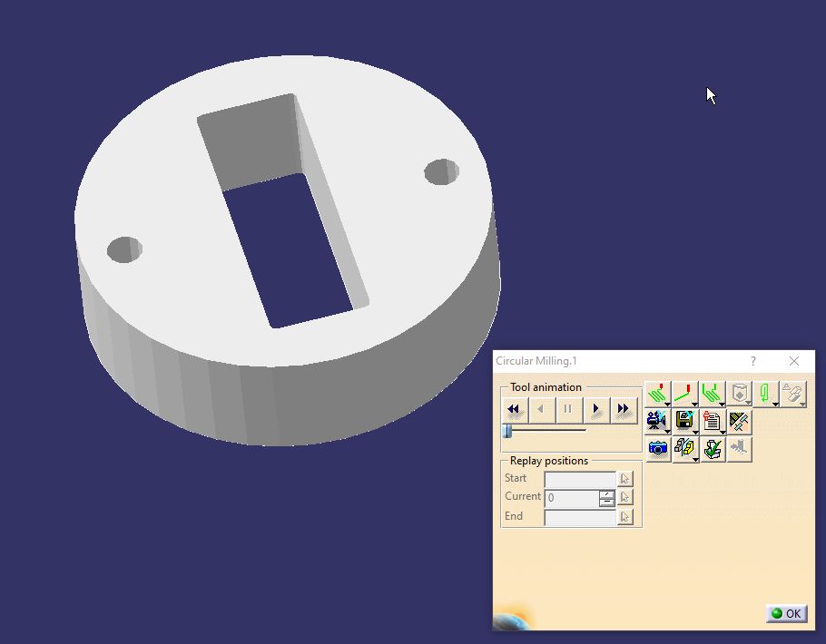Click the Current replay position field
This screenshot has height=644, width=826.
tap(572, 498)
